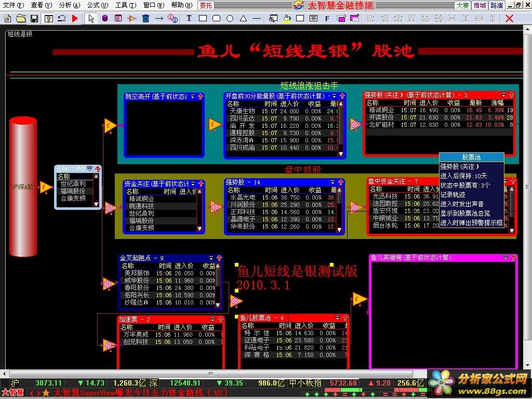Image resolution: width=532 pixels, height=399 pixels.
Task: Click the 天康生物 row in 开盘前30分能量股 pool
Action: (281, 111)
